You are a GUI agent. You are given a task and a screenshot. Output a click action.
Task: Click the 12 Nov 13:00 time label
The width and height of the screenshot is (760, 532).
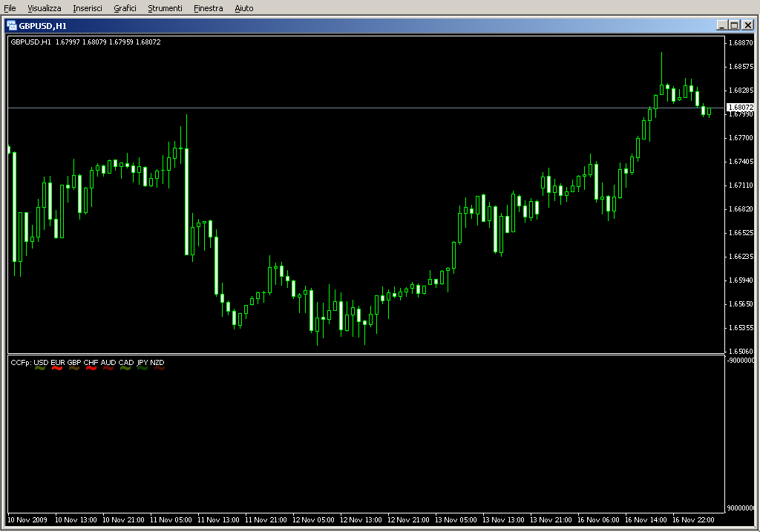[361, 520]
